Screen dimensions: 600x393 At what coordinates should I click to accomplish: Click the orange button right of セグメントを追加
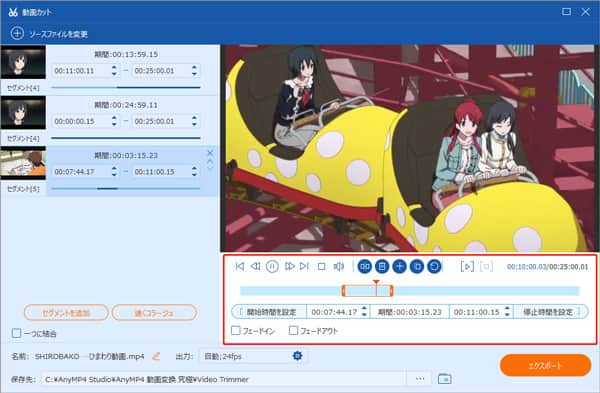point(154,313)
